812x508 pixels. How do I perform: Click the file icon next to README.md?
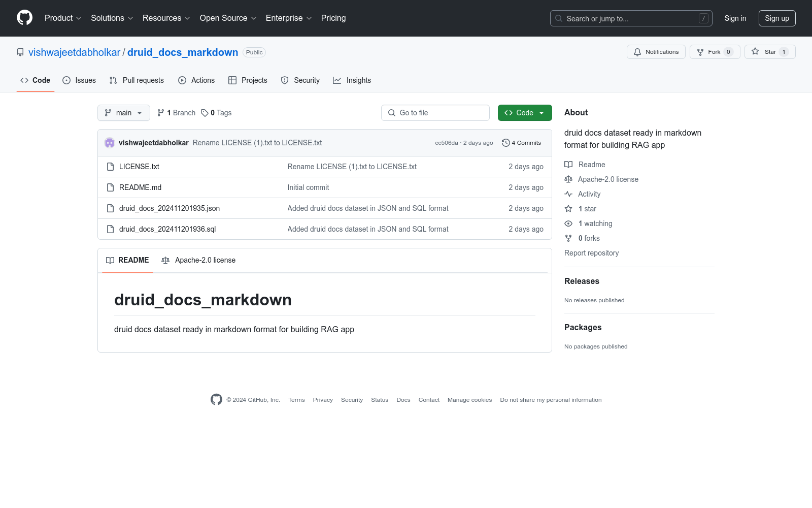click(110, 187)
